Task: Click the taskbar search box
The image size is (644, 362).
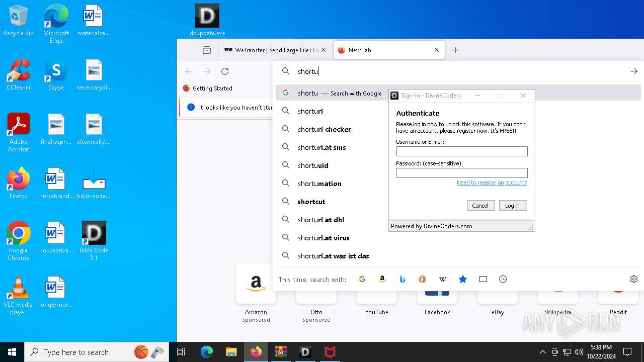Action: [97, 352]
